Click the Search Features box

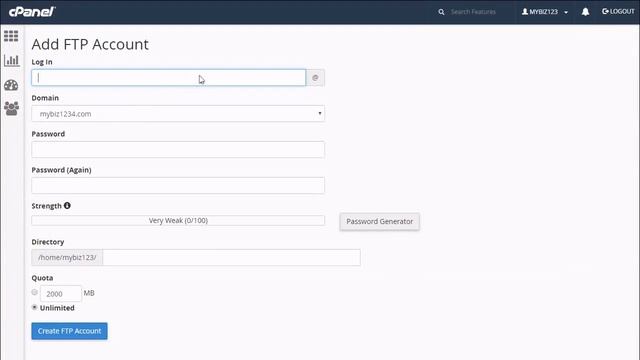coord(473,12)
